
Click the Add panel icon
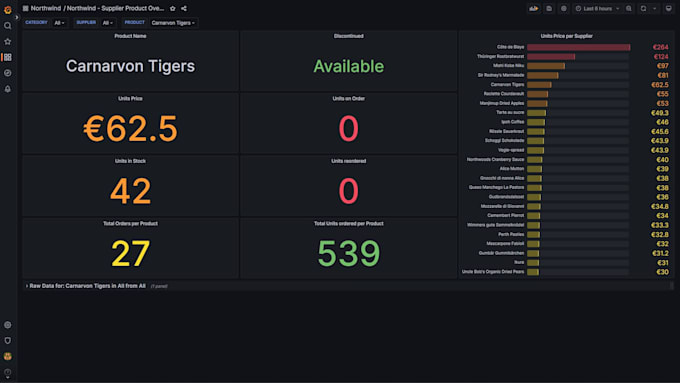click(533, 8)
